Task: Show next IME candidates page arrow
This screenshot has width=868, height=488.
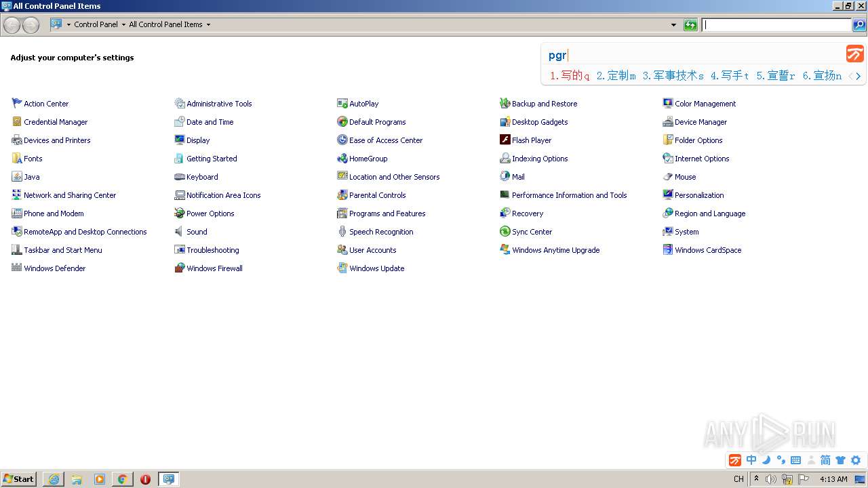Action: 859,76
